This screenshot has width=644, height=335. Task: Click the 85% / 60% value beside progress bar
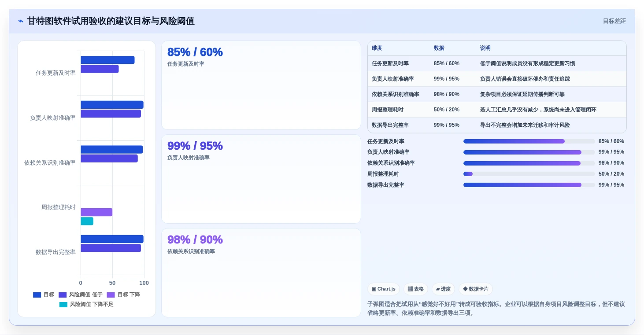coord(611,141)
